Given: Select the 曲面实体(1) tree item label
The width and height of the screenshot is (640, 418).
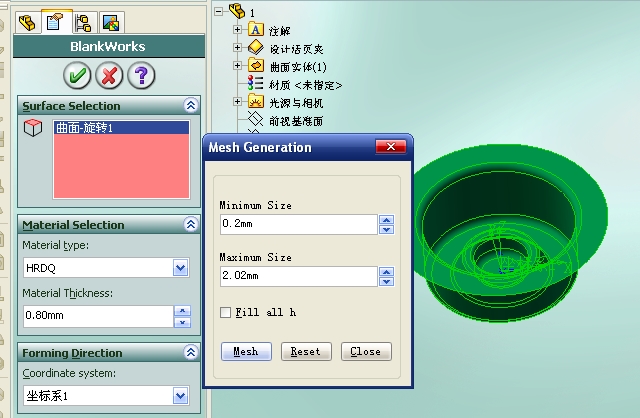Looking at the screenshot, I should point(298,67).
